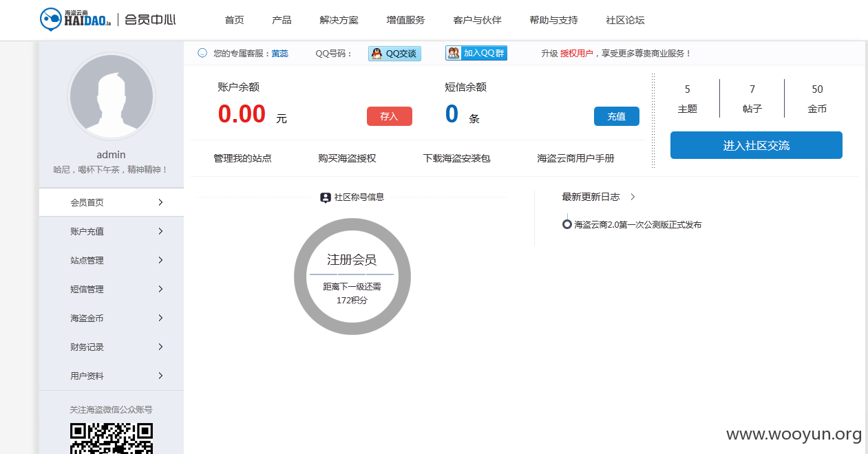
Task: Open the 购买海盗授权 link
Action: coord(348,158)
